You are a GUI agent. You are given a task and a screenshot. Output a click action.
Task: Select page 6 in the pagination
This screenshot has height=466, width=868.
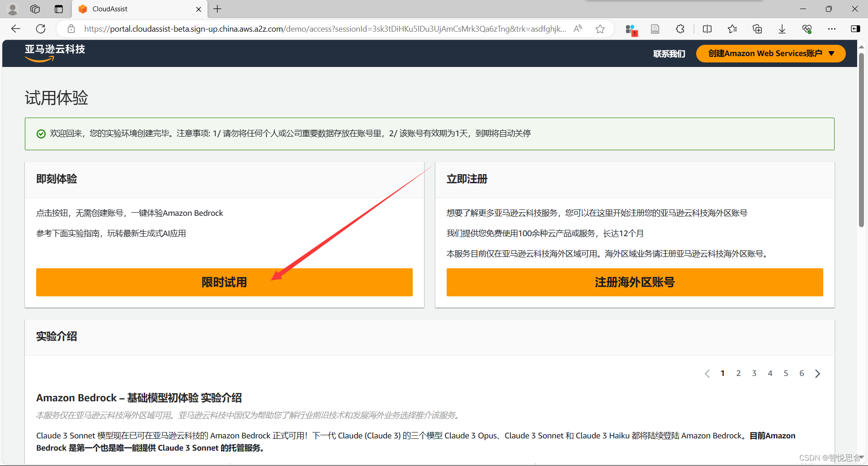pos(802,373)
